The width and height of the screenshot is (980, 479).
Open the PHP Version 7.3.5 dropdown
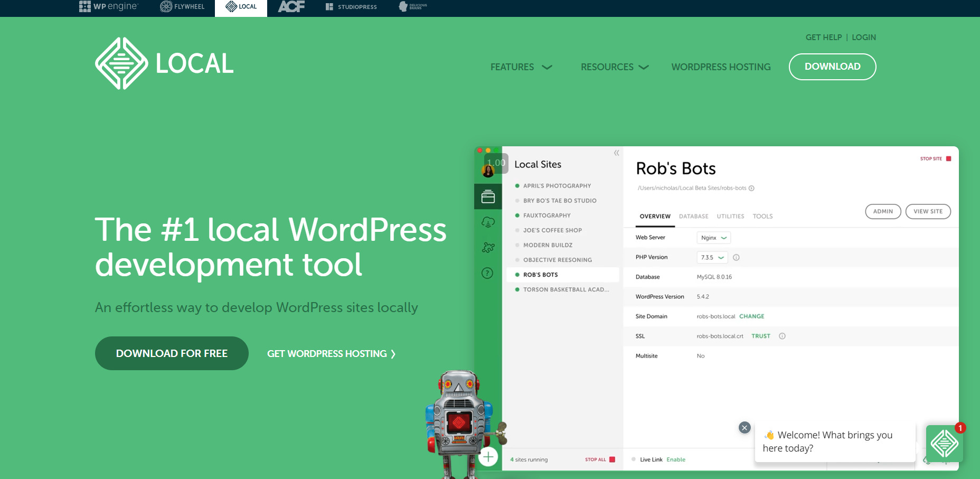pos(712,257)
